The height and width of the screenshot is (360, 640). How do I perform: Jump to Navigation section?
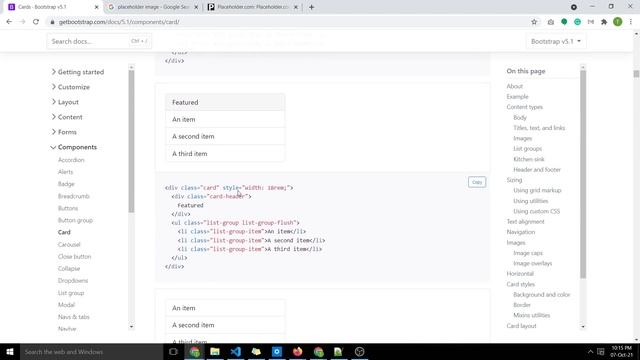[520, 232]
